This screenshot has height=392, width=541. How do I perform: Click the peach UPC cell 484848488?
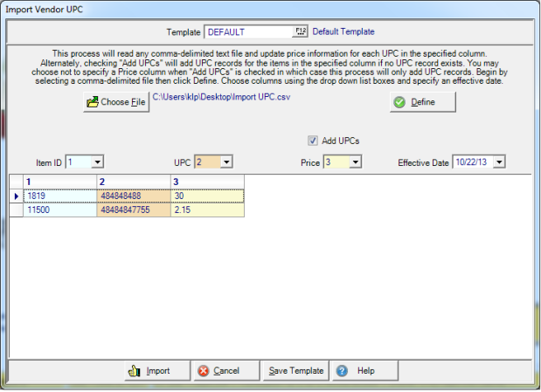(x=133, y=196)
